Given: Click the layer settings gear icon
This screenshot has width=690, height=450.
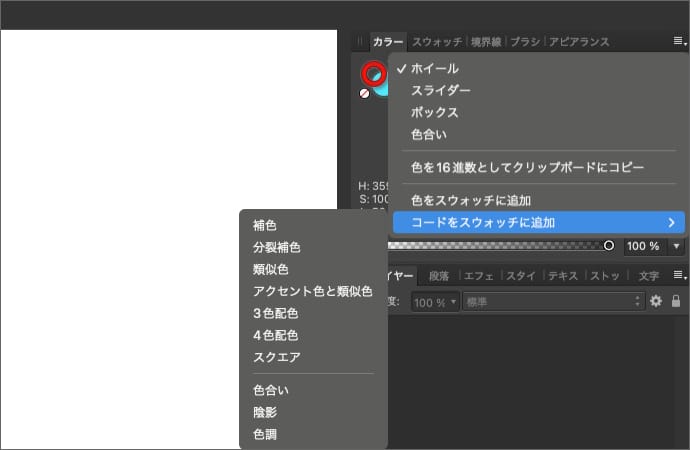Looking at the screenshot, I should (657, 301).
